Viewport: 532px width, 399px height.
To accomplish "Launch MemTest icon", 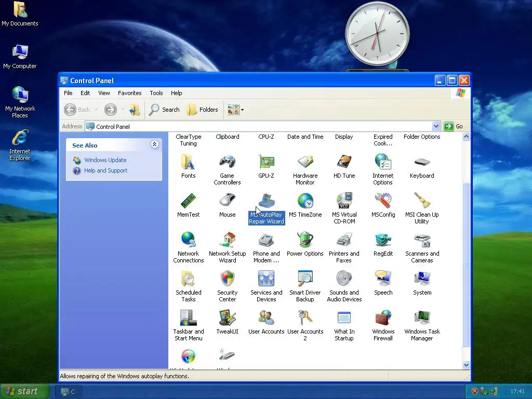I will 188,201.
